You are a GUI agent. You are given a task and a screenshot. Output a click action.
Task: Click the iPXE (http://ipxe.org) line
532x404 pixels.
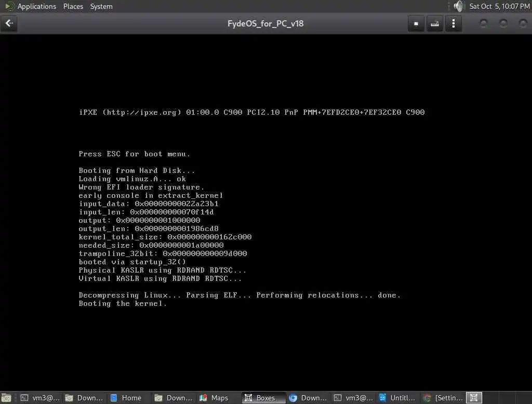tap(252, 112)
